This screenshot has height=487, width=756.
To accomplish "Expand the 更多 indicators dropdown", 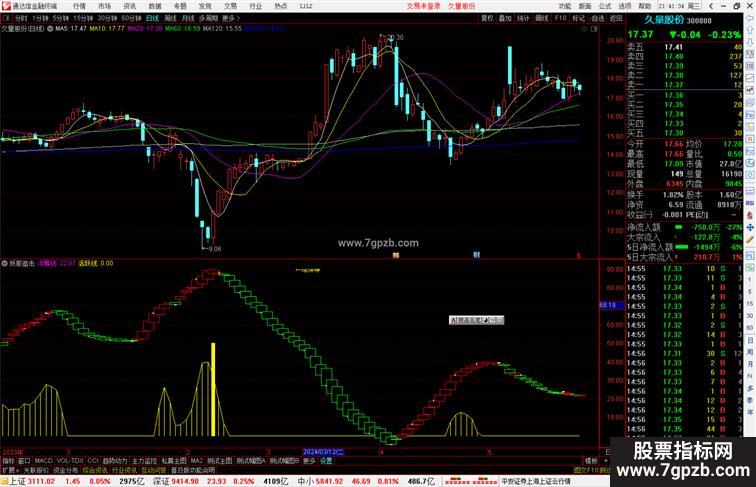I will [x=309, y=461].
